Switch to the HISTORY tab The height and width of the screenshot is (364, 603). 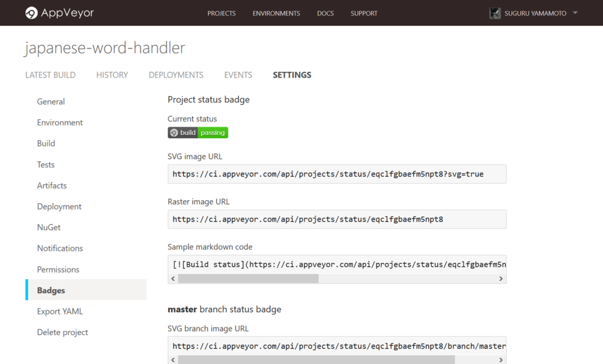(x=112, y=75)
